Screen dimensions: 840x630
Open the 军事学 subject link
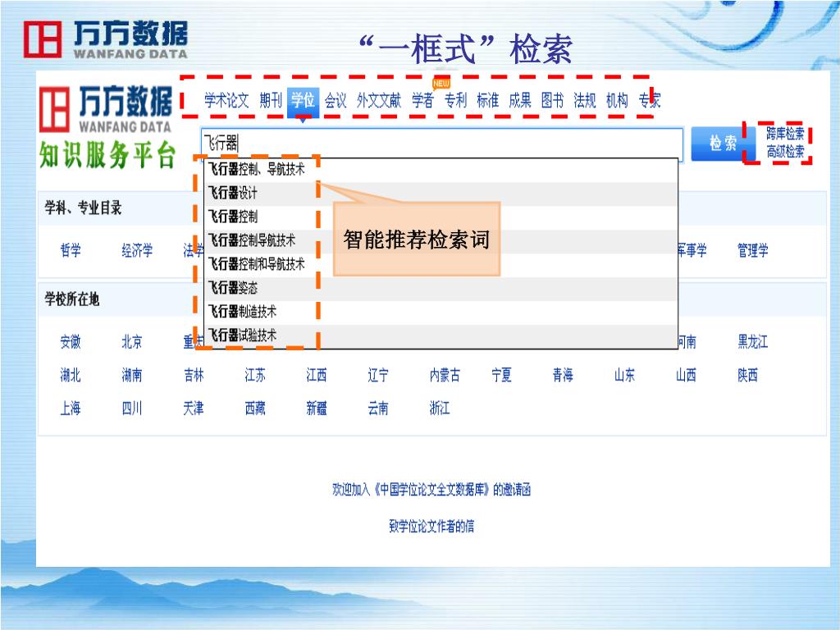point(692,250)
